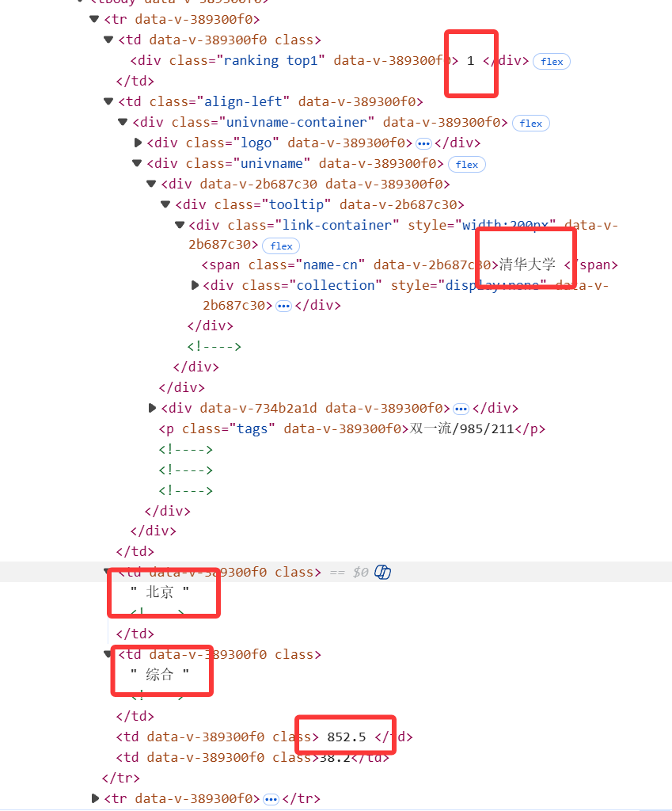Select the closing </span> tag after 清华大学

pos(591,265)
